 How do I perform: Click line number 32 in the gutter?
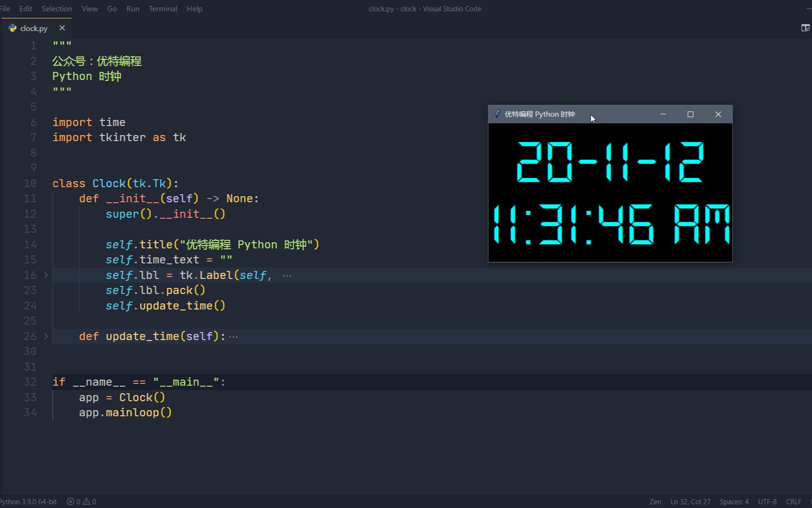pos(30,382)
